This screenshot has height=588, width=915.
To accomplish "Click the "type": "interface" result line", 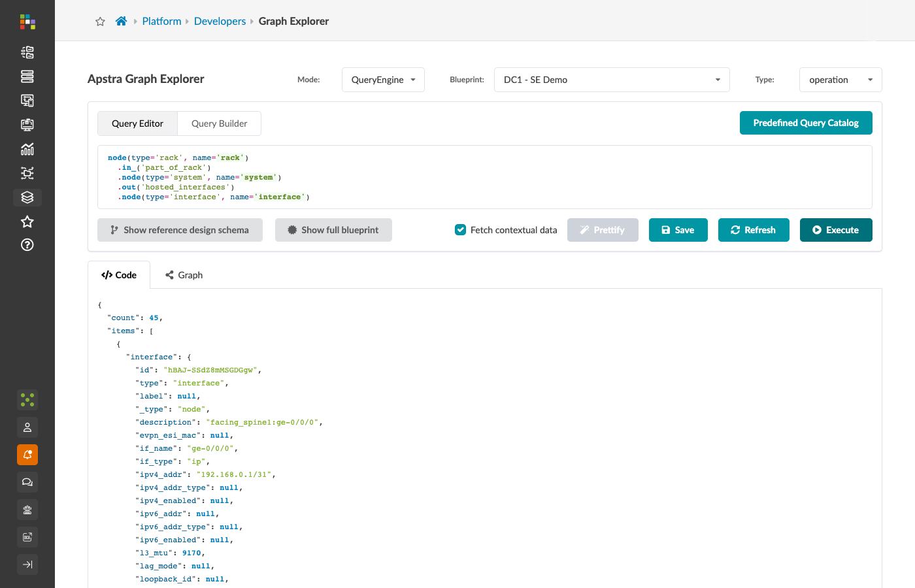I will click(x=182, y=384).
